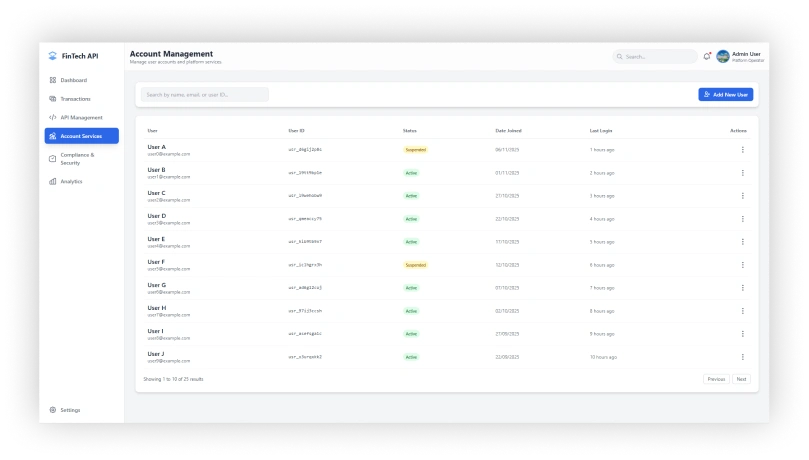The image size is (809, 460).
Task: Click the Last Login column header
Action: click(x=601, y=130)
